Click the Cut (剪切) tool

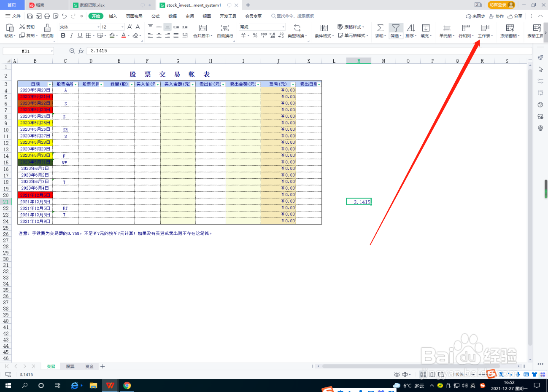click(x=27, y=27)
